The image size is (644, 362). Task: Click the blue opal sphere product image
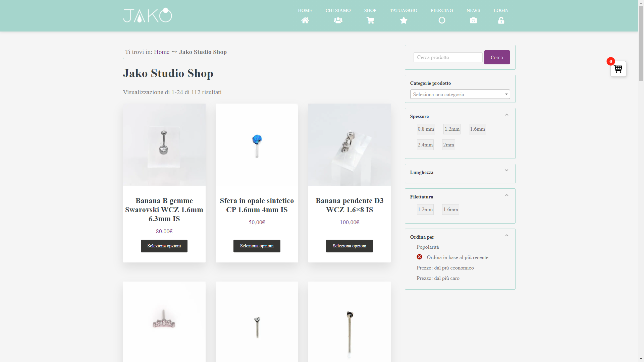pyautogui.click(x=257, y=145)
